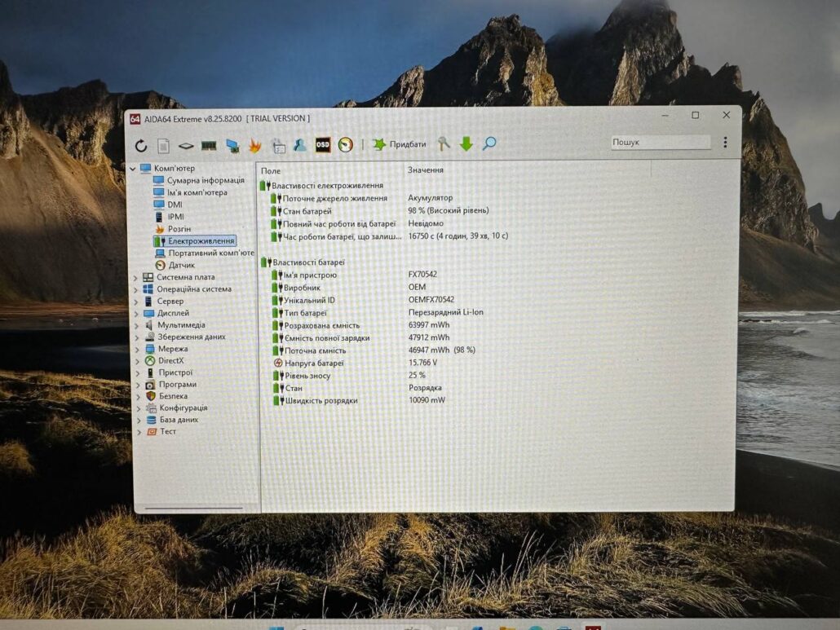Select Датчик item in the sidebar
The height and width of the screenshot is (630, 840).
coord(181,265)
